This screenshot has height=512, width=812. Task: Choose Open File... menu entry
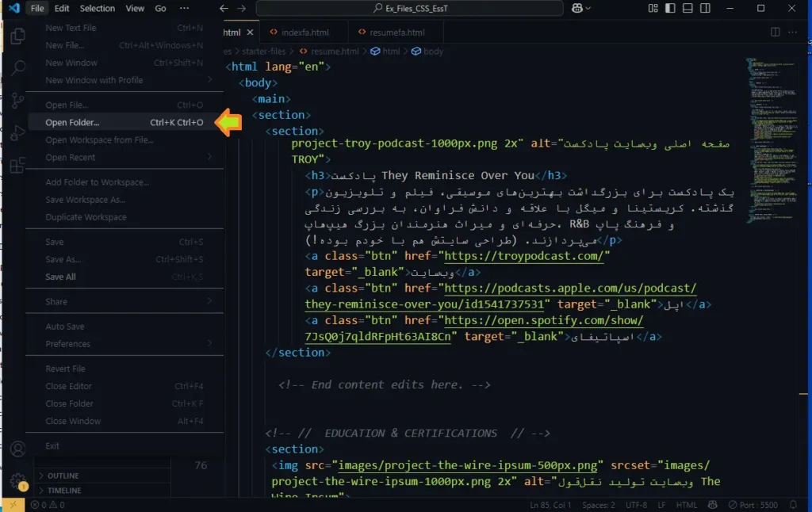point(124,105)
